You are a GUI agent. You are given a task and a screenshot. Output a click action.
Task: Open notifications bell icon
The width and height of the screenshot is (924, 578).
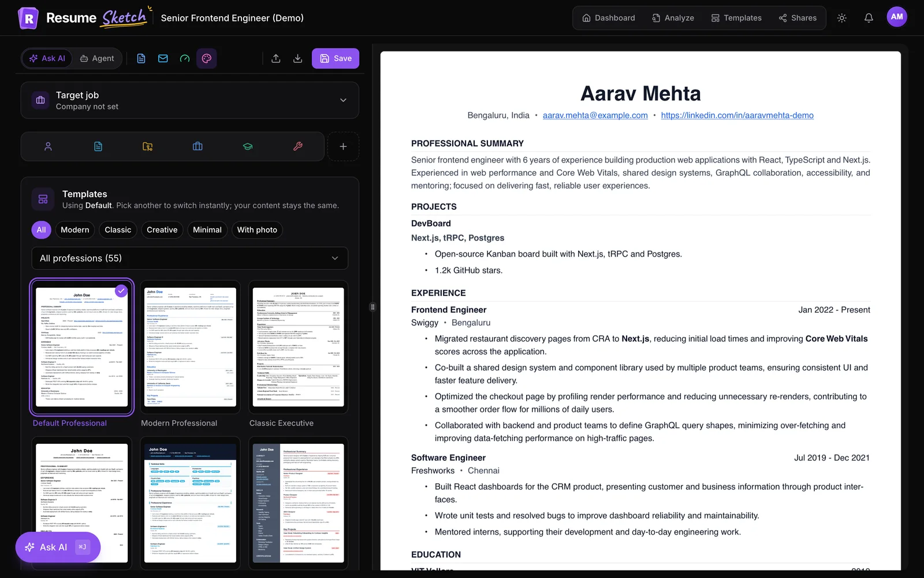869,18
